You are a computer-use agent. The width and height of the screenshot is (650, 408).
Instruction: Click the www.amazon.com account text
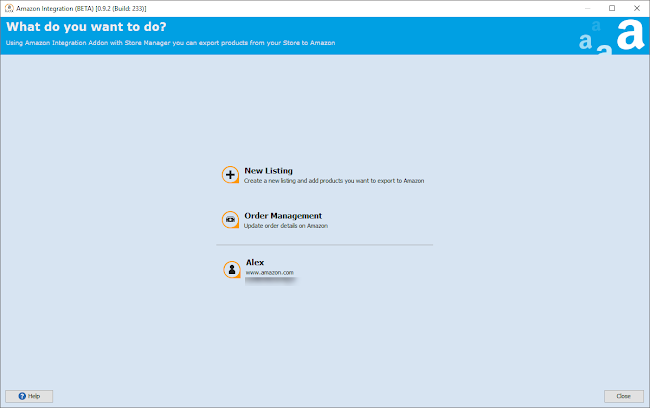pyautogui.click(x=269, y=272)
